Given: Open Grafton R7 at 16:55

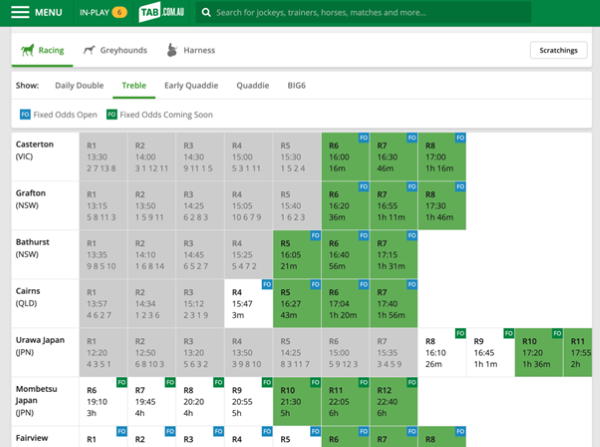Looking at the screenshot, I should coord(394,206).
